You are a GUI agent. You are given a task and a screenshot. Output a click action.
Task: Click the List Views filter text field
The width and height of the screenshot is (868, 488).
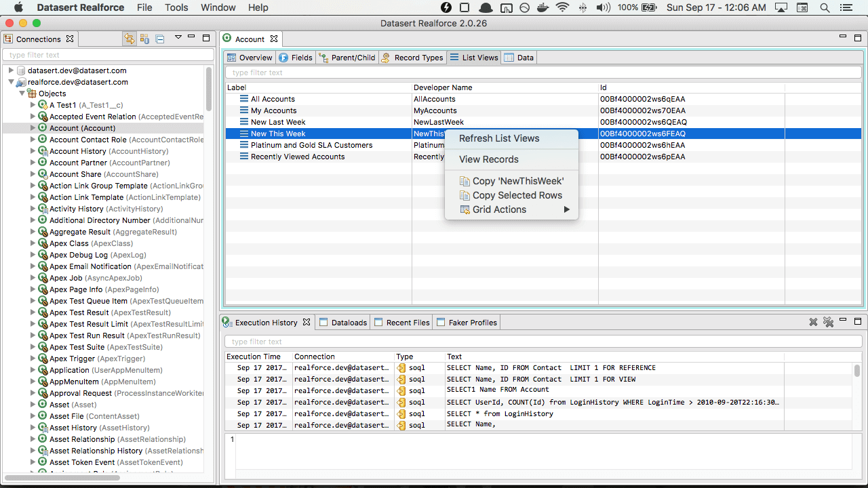click(543, 73)
